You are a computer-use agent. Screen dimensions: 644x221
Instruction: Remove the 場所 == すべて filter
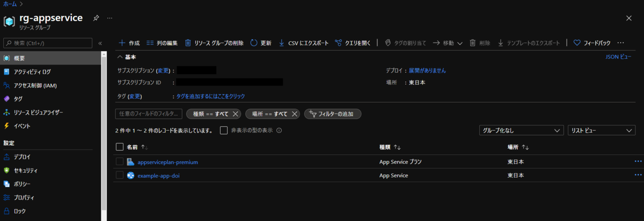[x=294, y=114]
